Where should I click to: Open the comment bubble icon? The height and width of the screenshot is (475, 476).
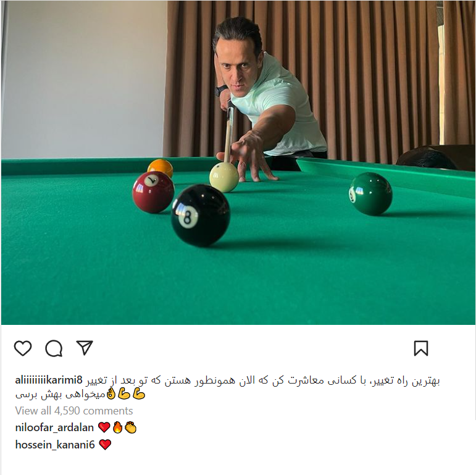(x=54, y=348)
